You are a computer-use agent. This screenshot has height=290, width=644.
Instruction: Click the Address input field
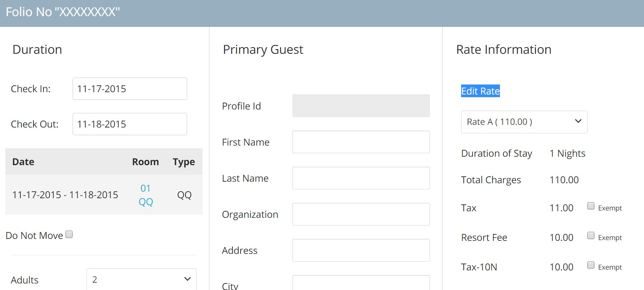click(361, 250)
